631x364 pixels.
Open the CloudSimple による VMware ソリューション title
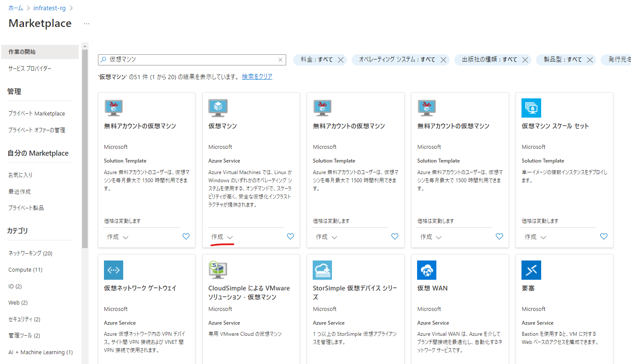pos(249,293)
